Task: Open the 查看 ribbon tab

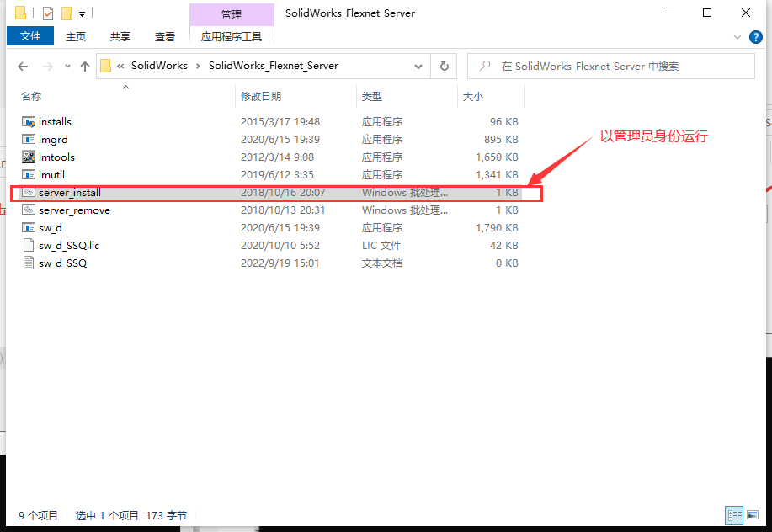Action: tap(164, 36)
